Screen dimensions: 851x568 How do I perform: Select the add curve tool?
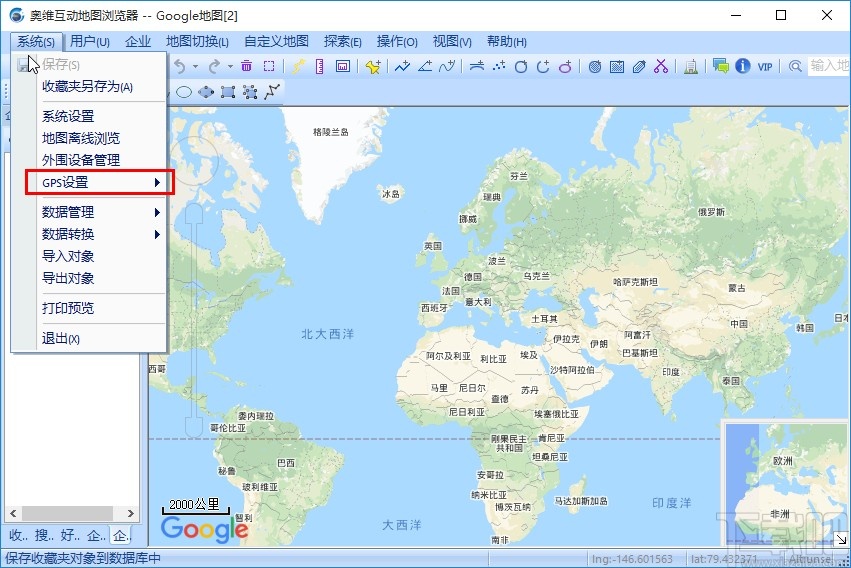point(447,66)
